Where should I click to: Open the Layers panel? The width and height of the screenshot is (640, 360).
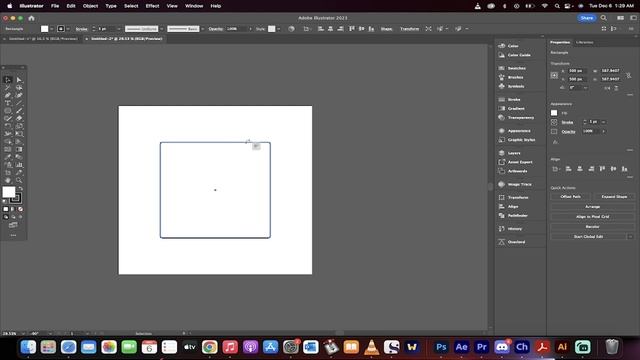click(x=514, y=153)
